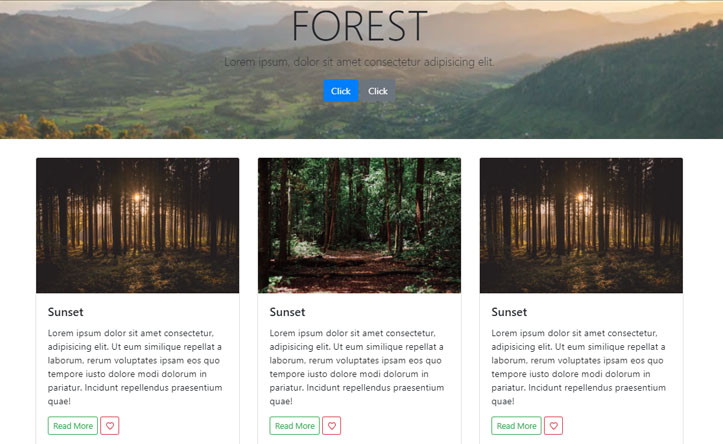The height and width of the screenshot is (444, 723).
Task: Click the middle card's Sunset heading
Action: [288, 312]
